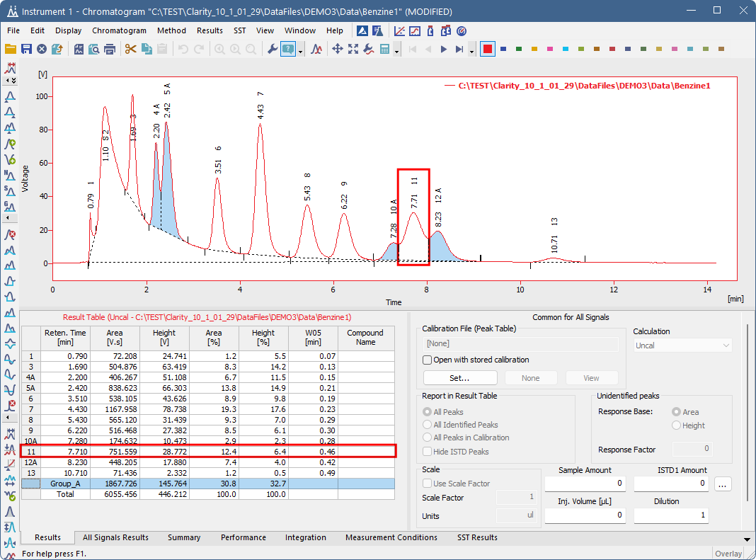Image resolution: width=756 pixels, height=560 pixels.
Task: Select the Height response base radio button
Action: [x=677, y=425]
